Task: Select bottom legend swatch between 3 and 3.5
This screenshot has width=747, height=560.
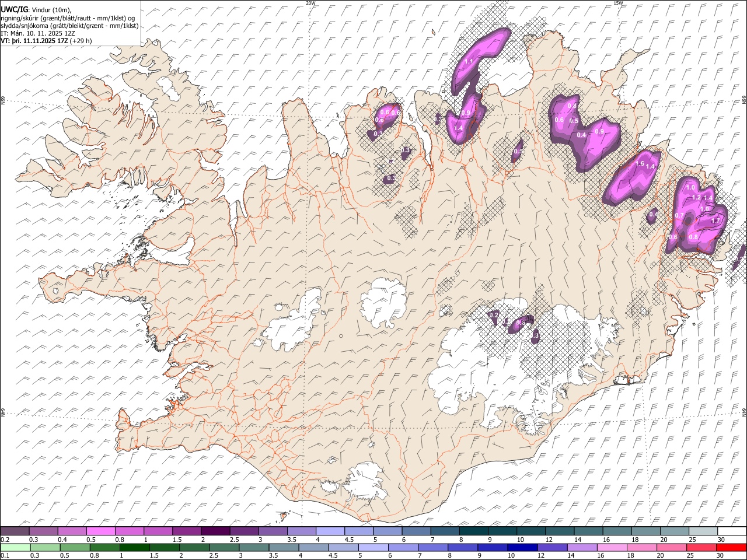Action: [254, 547]
